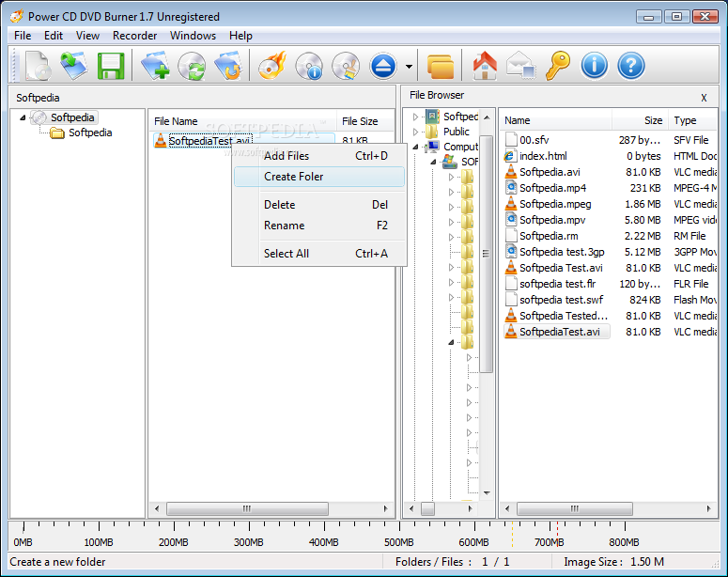Click the Open project toolbar icon

(74, 66)
